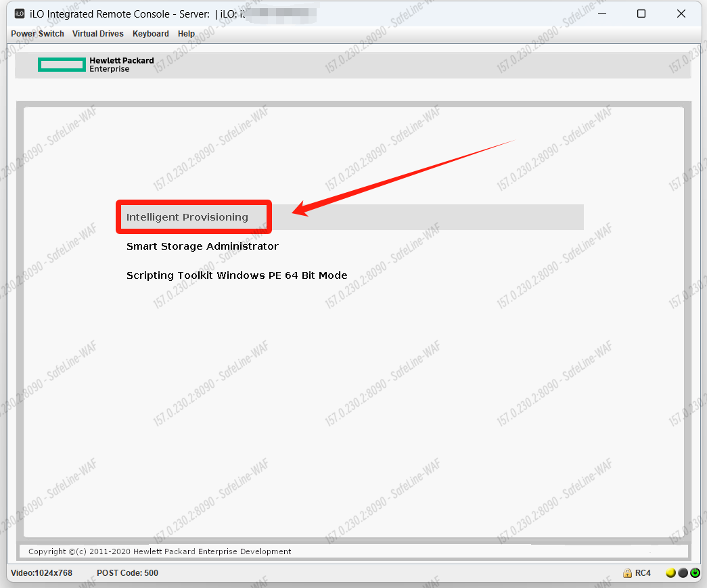Viewport: 707px width, 588px height.
Task: Close the iLO Remote Console window
Action: coord(681,14)
